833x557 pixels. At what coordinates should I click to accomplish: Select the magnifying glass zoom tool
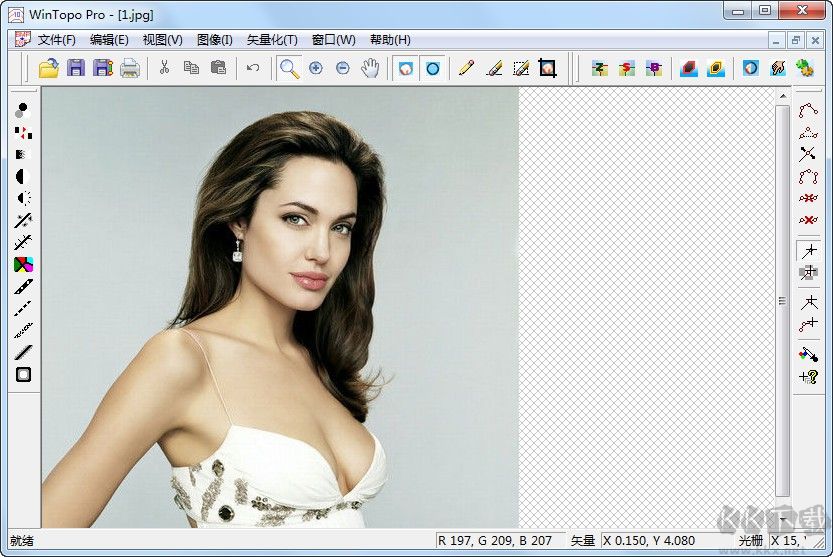click(x=290, y=68)
